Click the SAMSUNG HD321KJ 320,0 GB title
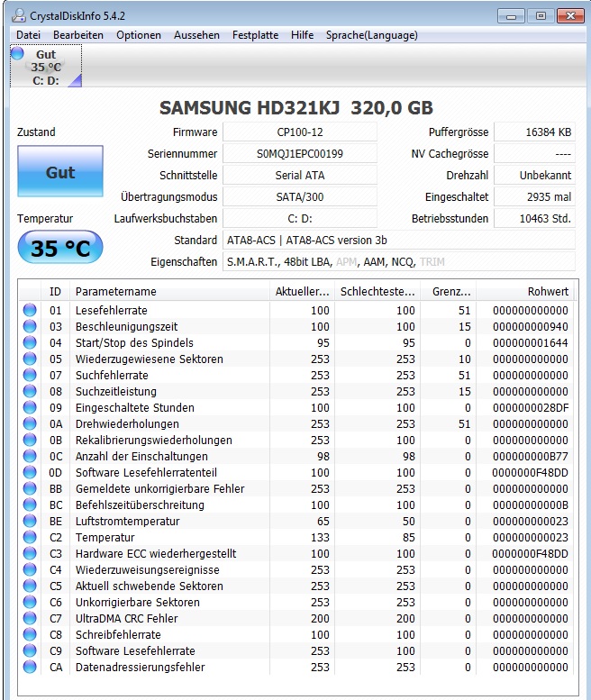 point(296,107)
